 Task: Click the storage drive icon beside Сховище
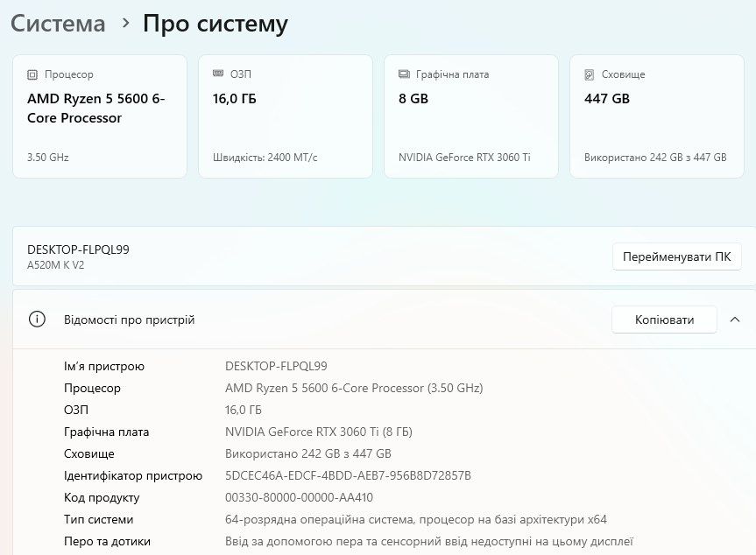click(x=590, y=74)
